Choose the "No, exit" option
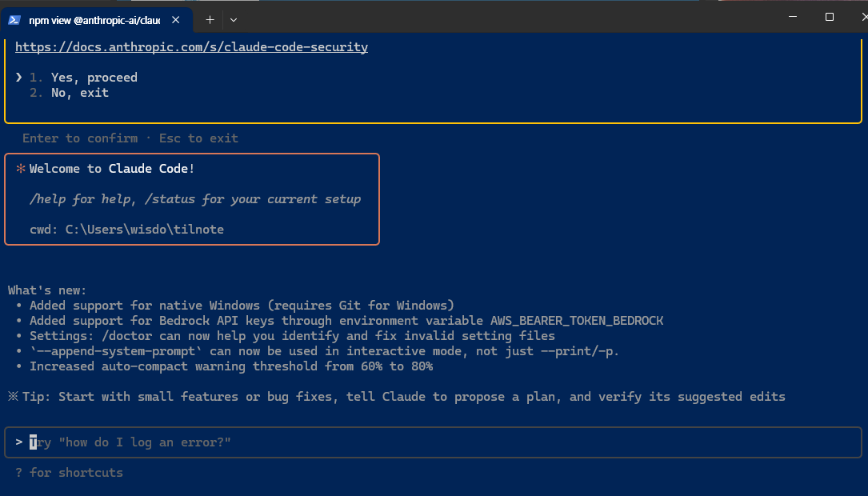The width and height of the screenshot is (868, 496). tap(80, 93)
